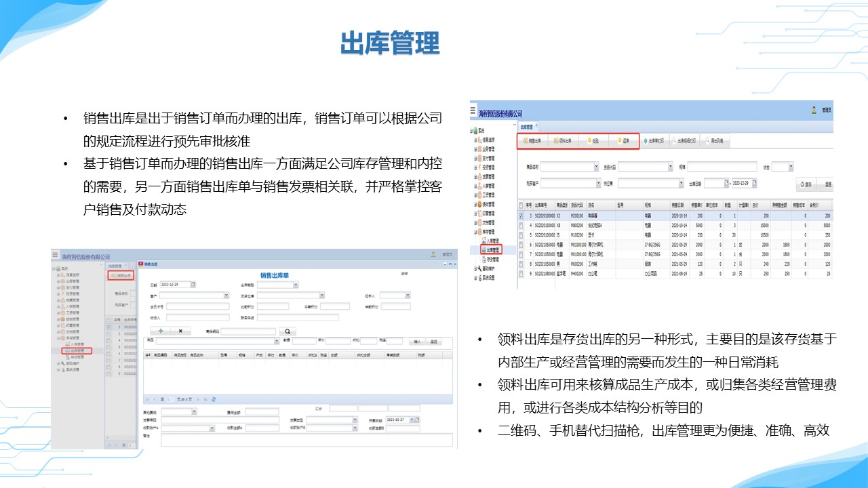
Task: Open 客户 dropdown in 销售出库单 dialog
Action: [x=226, y=296]
